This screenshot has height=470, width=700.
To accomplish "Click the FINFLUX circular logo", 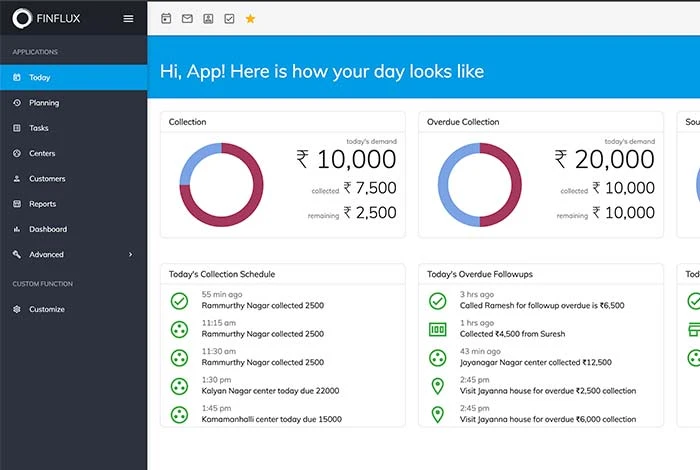I will click(x=22, y=18).
